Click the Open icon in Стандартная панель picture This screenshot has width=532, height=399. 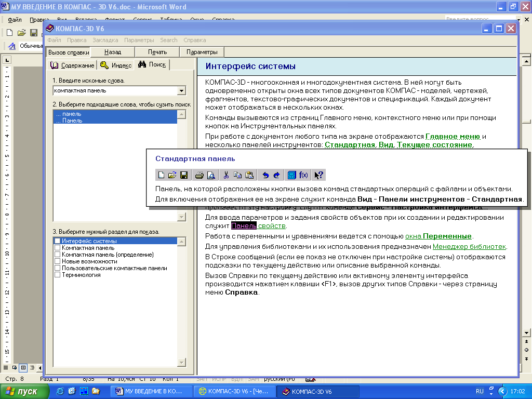(172, 175)
